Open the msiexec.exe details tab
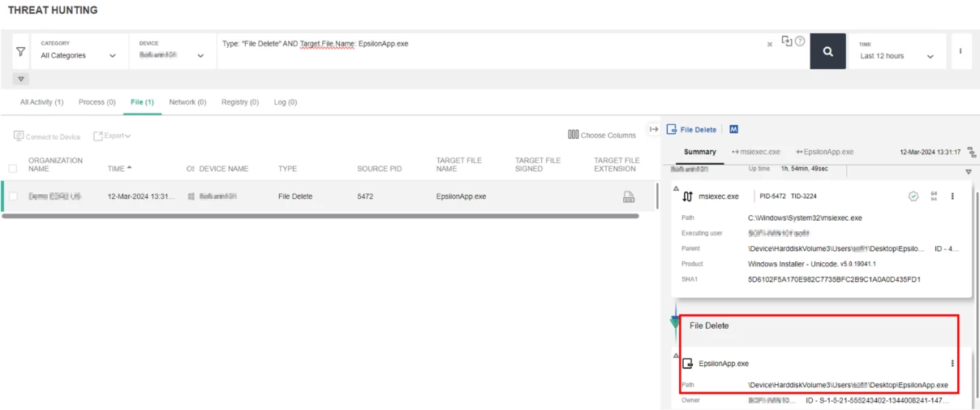The height and width of the screenshot is (410, 980). tap(756, 152)
